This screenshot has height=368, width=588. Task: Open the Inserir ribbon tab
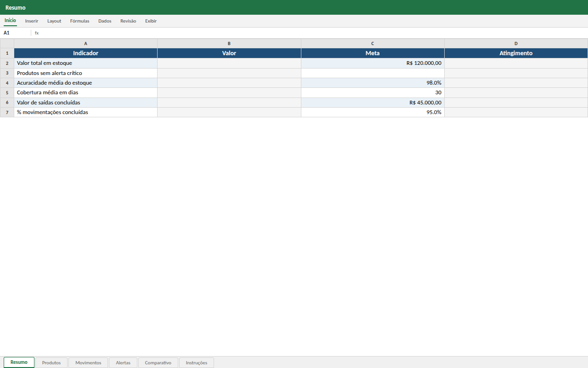coord(32,21)
